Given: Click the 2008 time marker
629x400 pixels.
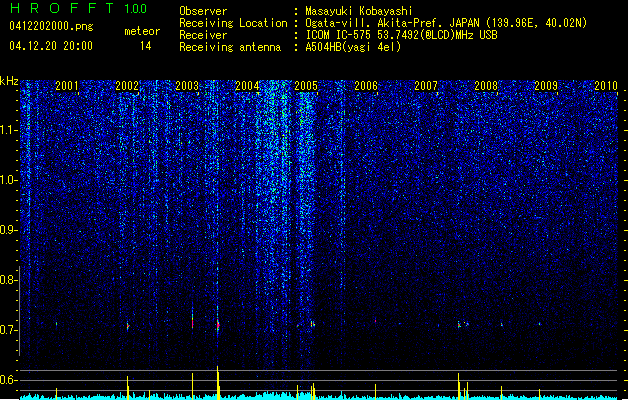Looking at the screenshot, I should [486, 85].
